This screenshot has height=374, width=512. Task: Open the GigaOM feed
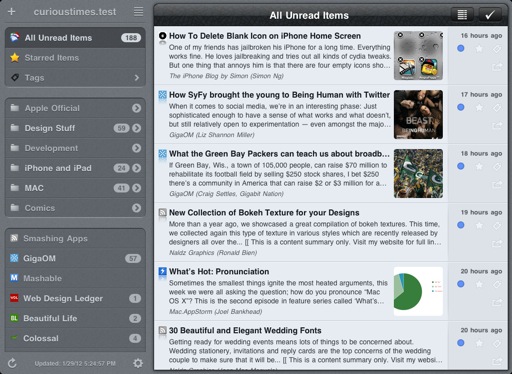(75, 258)
